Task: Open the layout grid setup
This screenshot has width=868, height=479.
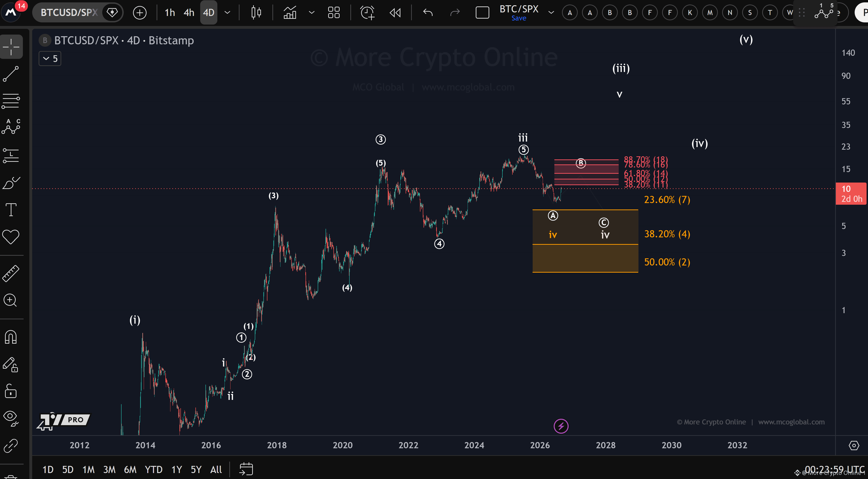Action: tap(334, 13)
